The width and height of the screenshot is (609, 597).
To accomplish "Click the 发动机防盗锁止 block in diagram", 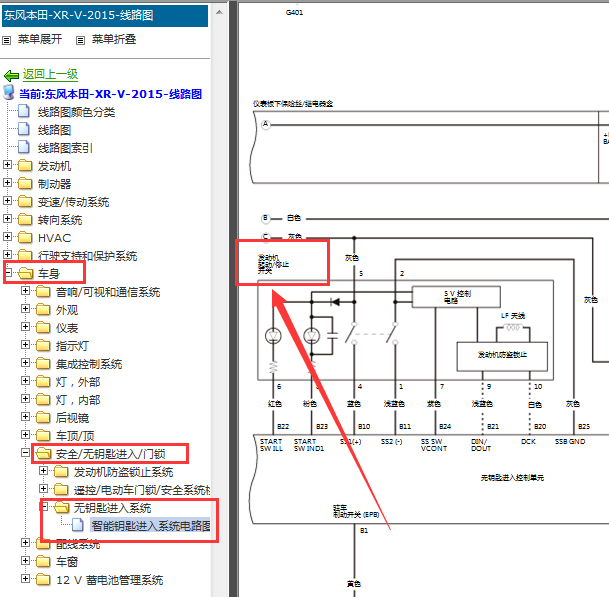I will [x=502, y=356].
